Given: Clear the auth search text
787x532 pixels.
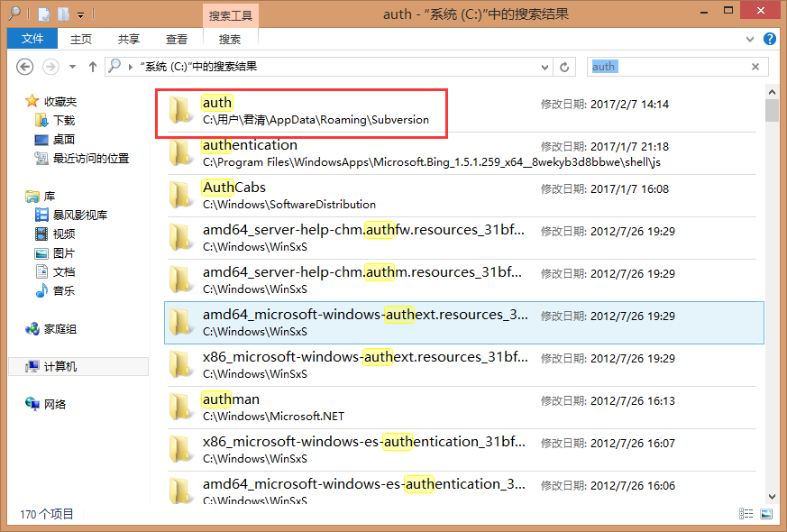Looking at the screenshot, I should (755, 67).
